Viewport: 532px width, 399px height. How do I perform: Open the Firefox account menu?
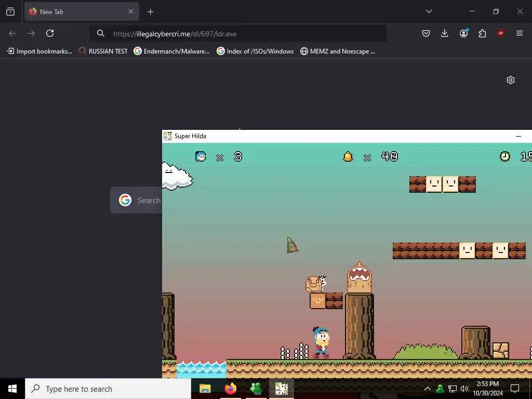tap(463, 33)
